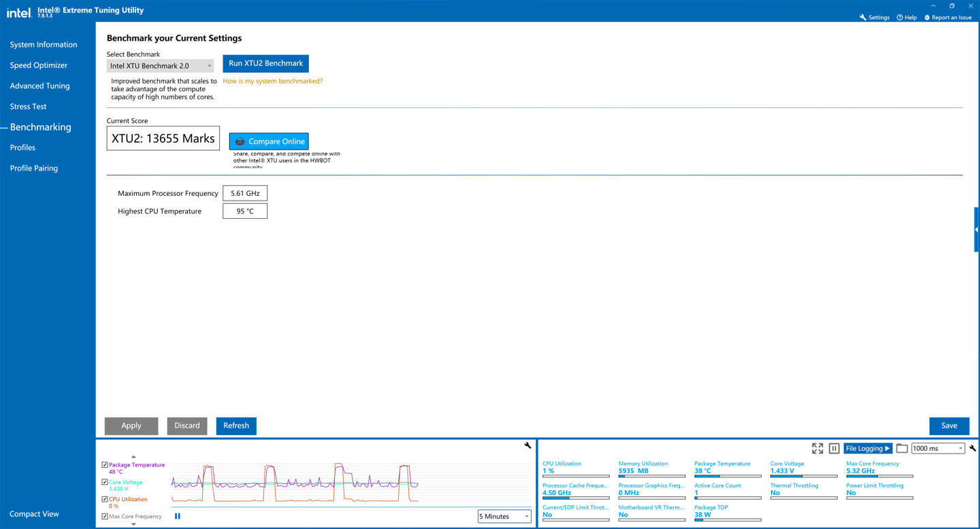This screenshot has width=980, height=529.
Task: Click Highest CPU Temperature 95 °C field
Action: click(245, 211)
